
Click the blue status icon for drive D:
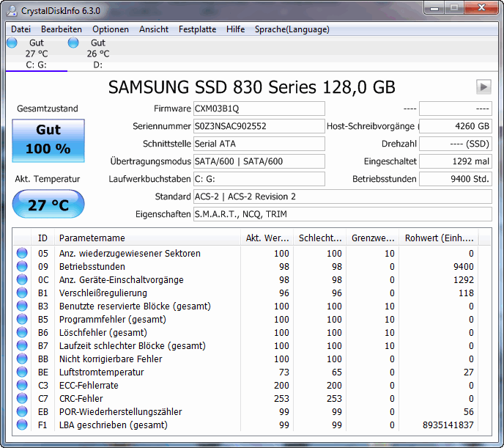(x=73, y=43)
